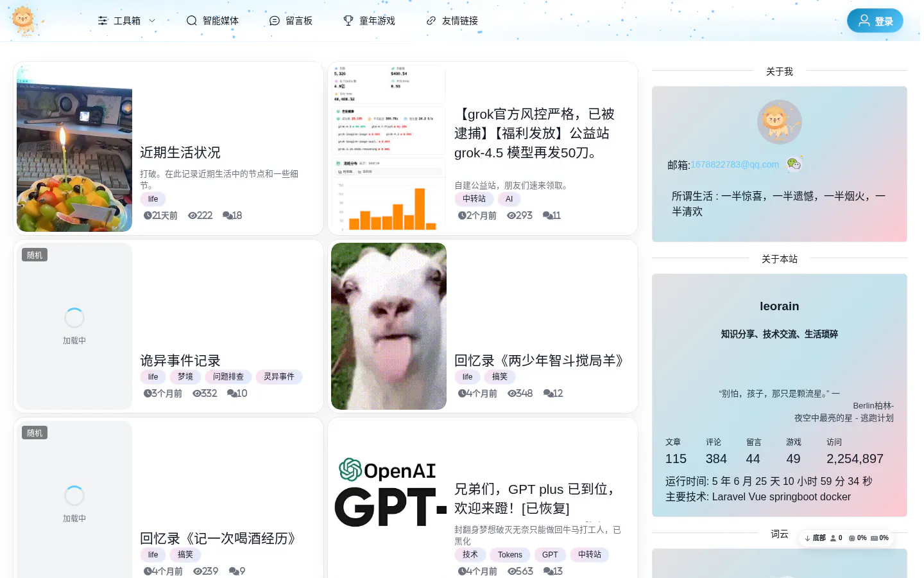Viewport: 924px width, 578px height.
Task: Click the eye icon next to 563 views
Action: click(511, 572)
